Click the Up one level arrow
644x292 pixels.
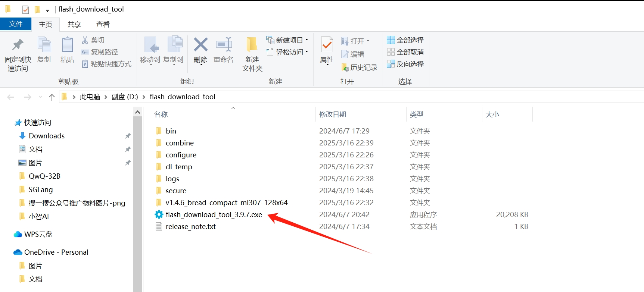pyautogui.click(x=52, y=97)
